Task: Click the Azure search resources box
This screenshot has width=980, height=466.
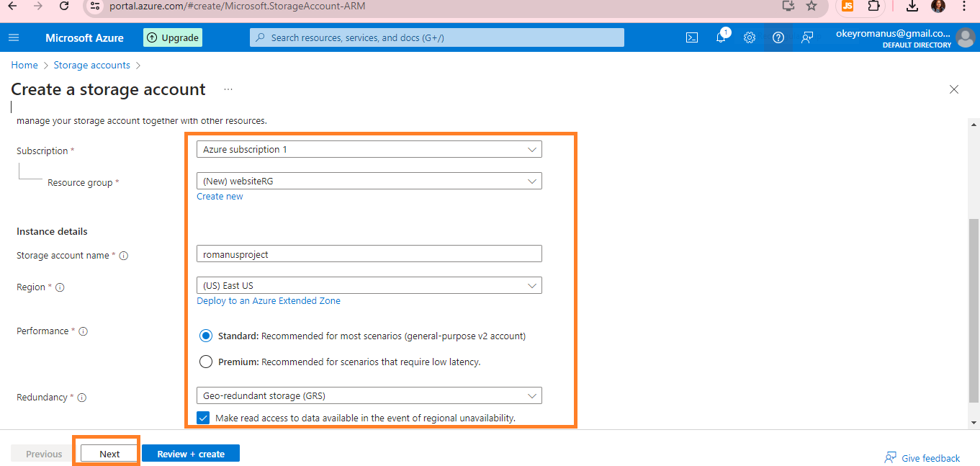Action: tap(437, 37)
